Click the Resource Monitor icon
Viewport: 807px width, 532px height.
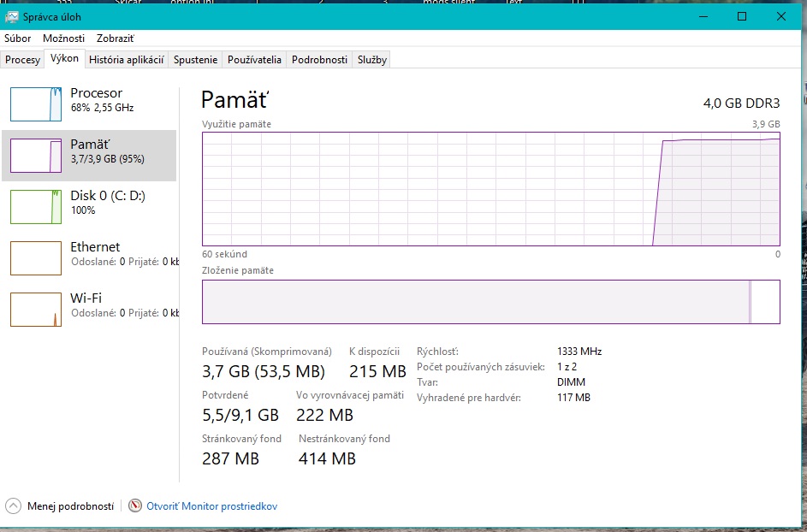click(x=135, y=506)
